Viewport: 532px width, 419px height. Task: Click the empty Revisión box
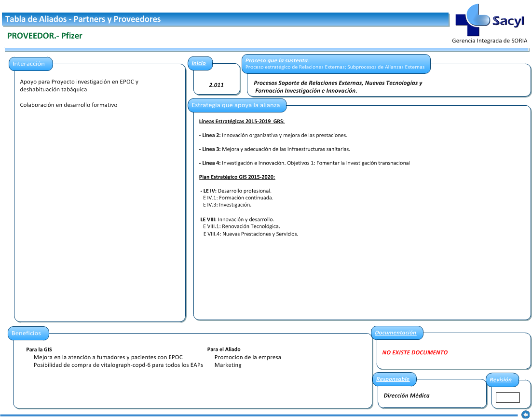click(507, 397)
